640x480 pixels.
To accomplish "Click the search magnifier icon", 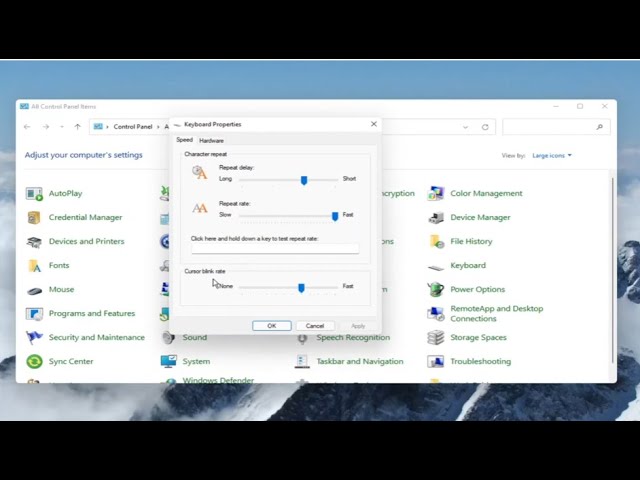I will coord(599,127).
